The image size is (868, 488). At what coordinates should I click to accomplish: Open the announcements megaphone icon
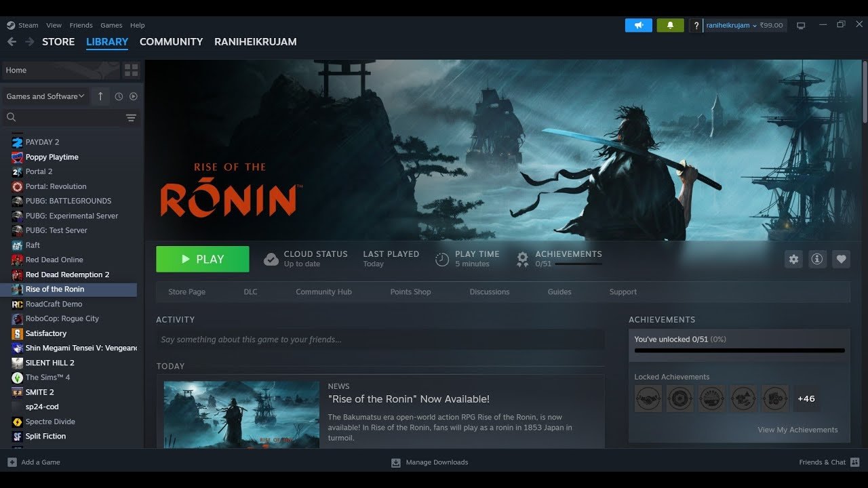[639, 25]
